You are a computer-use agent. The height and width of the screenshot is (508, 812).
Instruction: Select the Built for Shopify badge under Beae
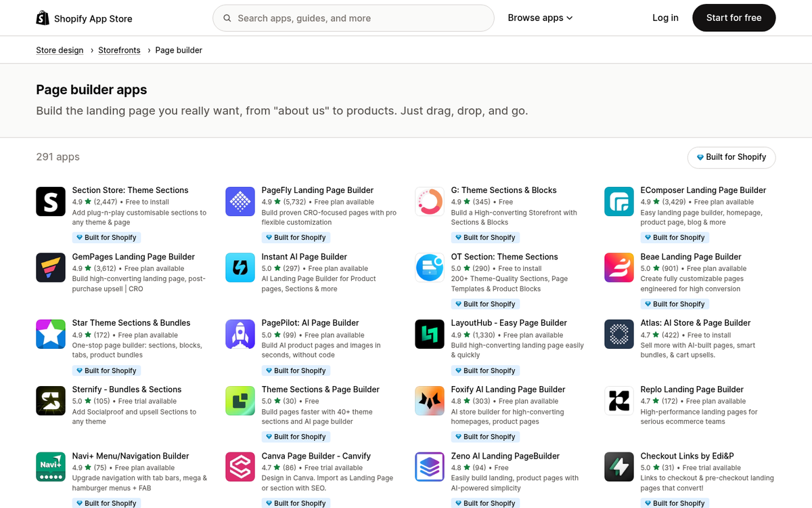coord(674,304)
